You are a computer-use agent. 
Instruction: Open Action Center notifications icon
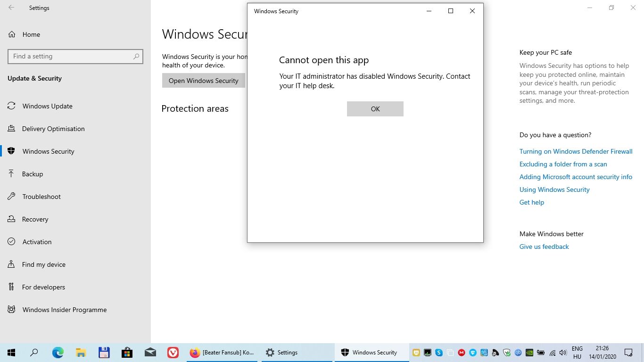(x=628, y=353)
